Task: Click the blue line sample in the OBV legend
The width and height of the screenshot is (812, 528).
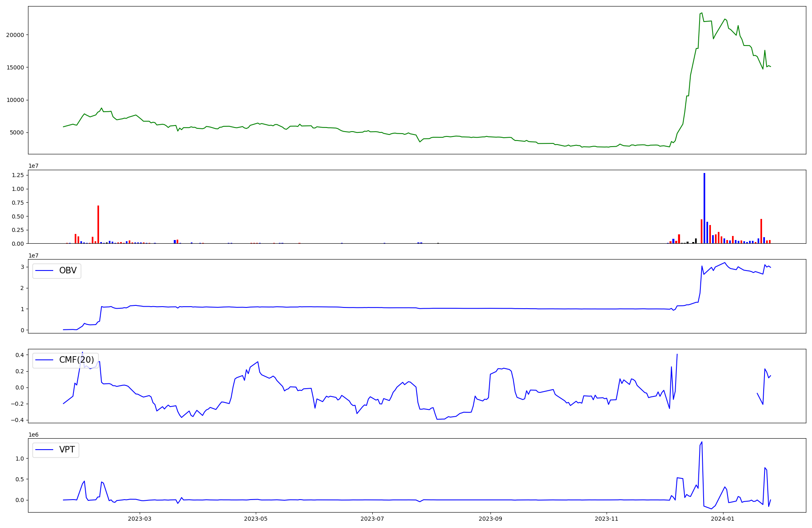Action: [45, 270]
